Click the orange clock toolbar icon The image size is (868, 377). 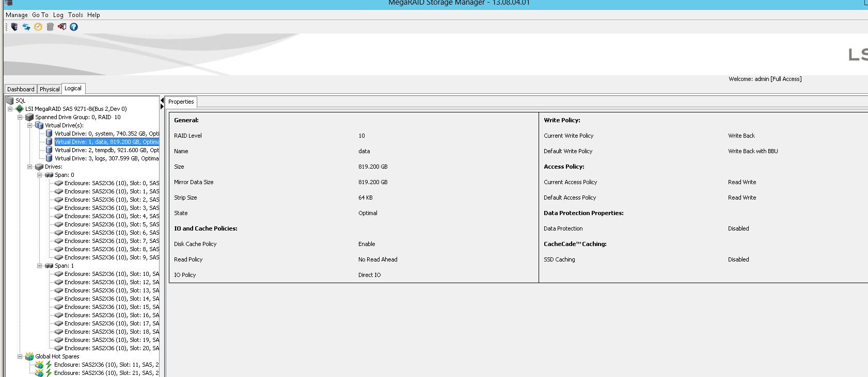point(38,27)
